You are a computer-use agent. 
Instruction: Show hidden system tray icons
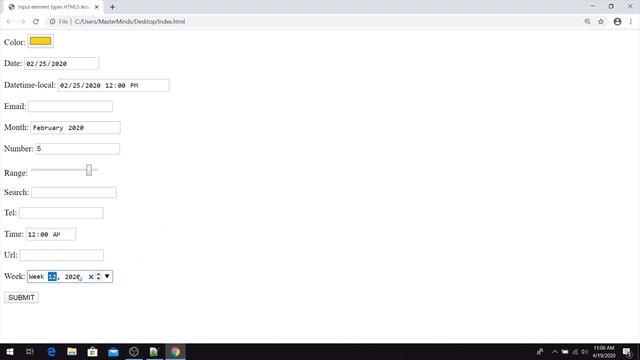[x=555, y=351]
